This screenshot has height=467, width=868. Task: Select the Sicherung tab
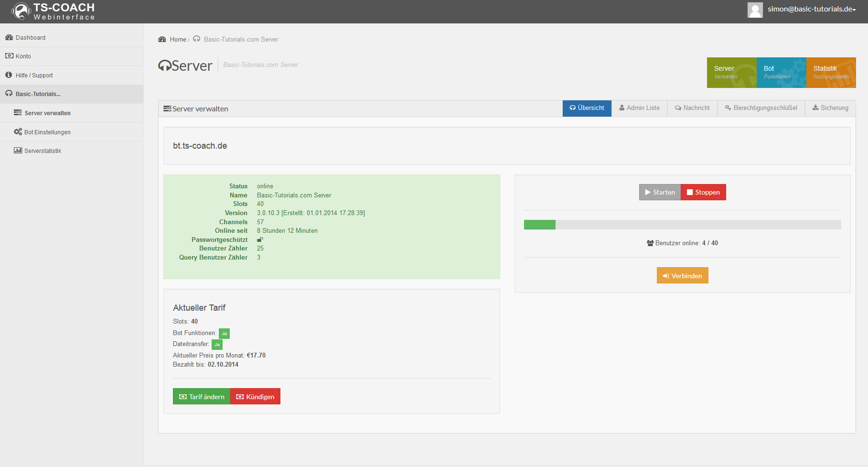pyautogui.click(x=830, y=108)
